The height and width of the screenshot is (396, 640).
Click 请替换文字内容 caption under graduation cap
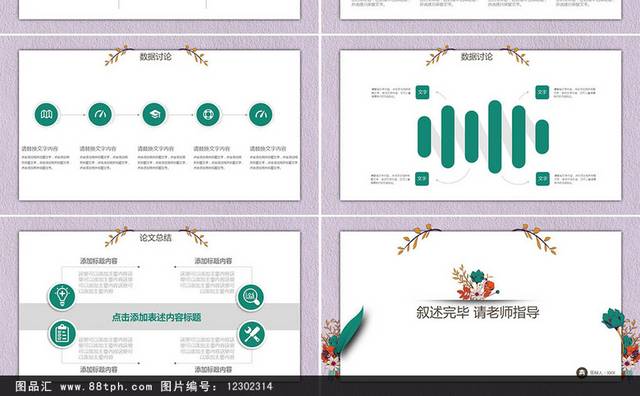pos(156,149)
